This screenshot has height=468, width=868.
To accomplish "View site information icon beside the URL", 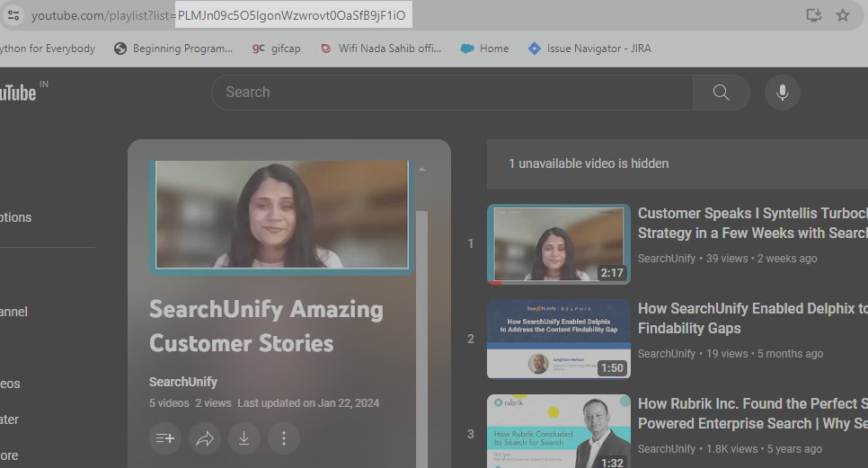I will 13,15.
